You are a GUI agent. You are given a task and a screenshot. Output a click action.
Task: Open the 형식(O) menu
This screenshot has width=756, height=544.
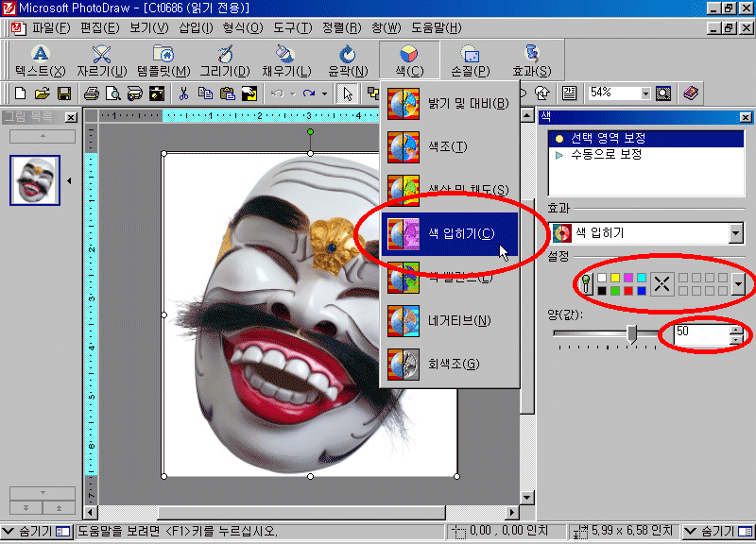[243, 28]
